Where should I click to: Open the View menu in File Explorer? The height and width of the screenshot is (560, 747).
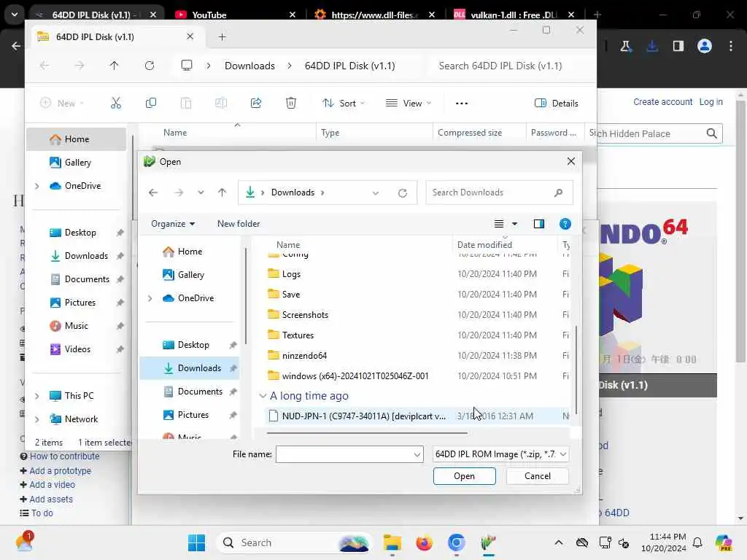tap(409, 104)
